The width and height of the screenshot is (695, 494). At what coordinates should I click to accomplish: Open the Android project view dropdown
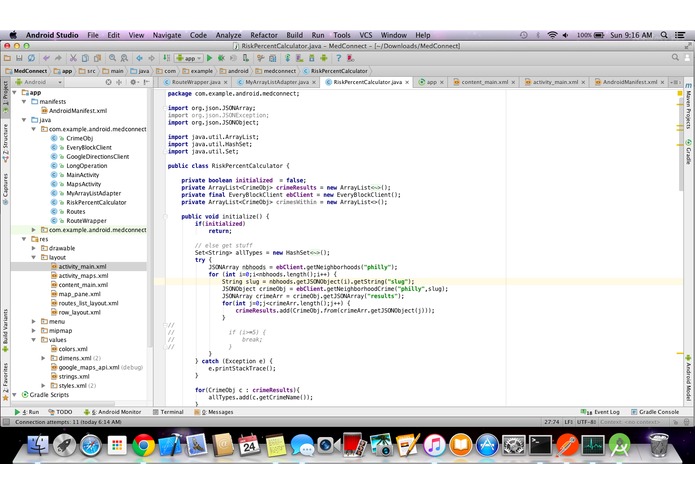[x=39, y=82]
